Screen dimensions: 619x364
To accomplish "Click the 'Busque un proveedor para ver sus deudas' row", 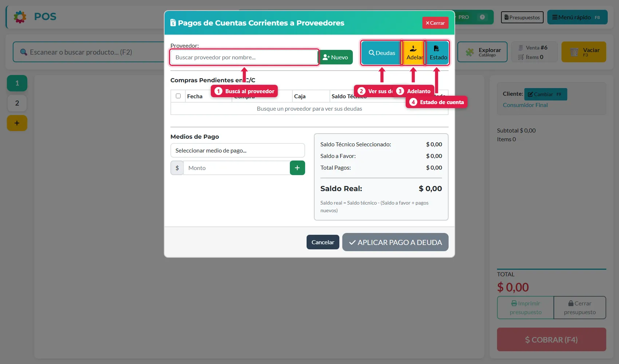I will (x=309, y=108).
